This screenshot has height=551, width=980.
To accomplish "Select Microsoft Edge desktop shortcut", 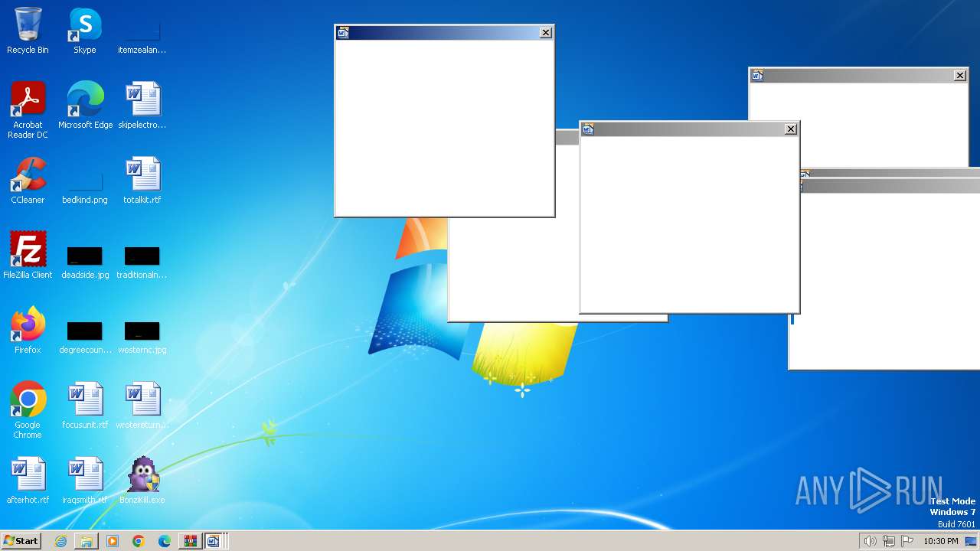I will coord(85,106).
